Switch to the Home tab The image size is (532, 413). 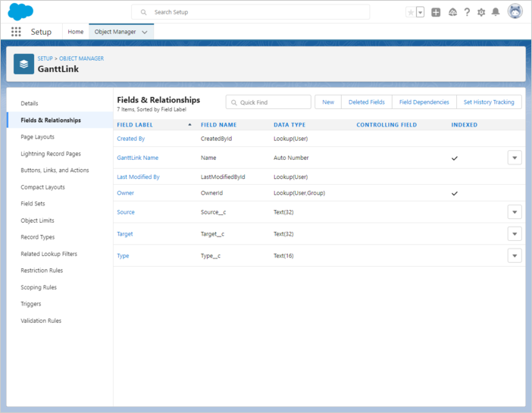pos(76,32)
